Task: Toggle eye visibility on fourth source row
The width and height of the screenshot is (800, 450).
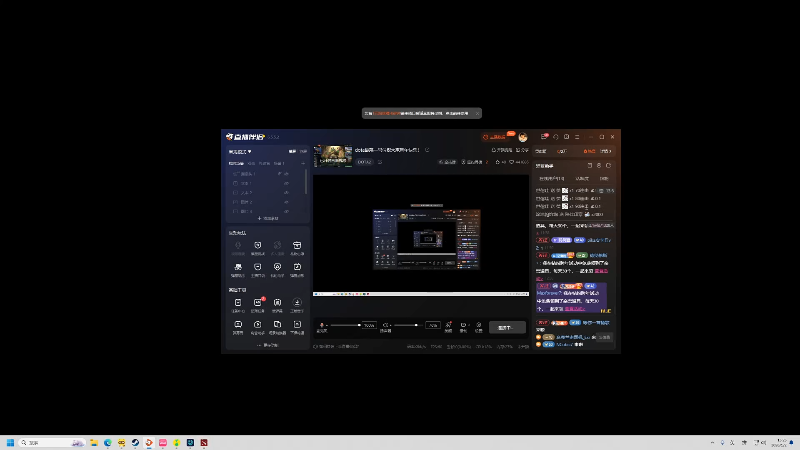Action: [x=286, y=202]
